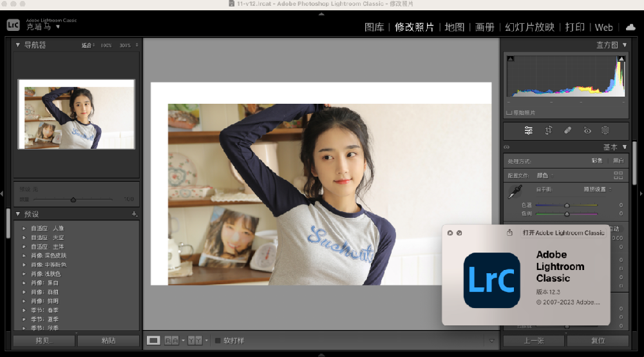Enable the 软打样 soft proofing checkbox

click(x=218, y=340)
